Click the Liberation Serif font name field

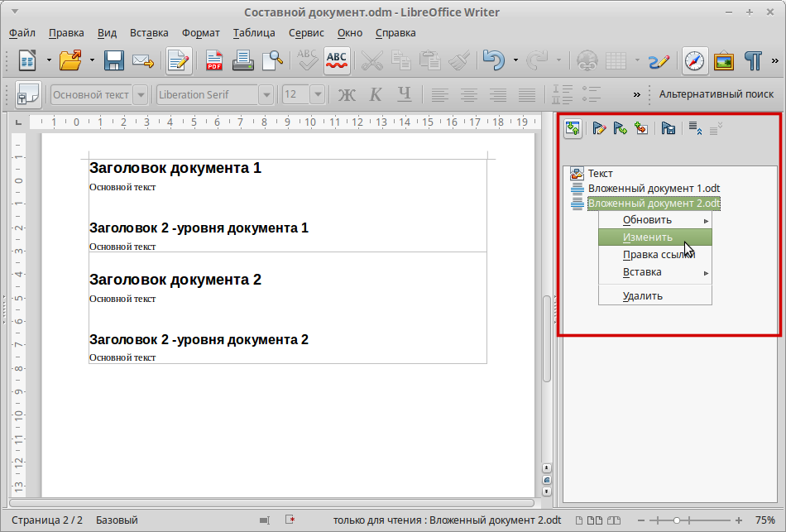tap(208, 94)
